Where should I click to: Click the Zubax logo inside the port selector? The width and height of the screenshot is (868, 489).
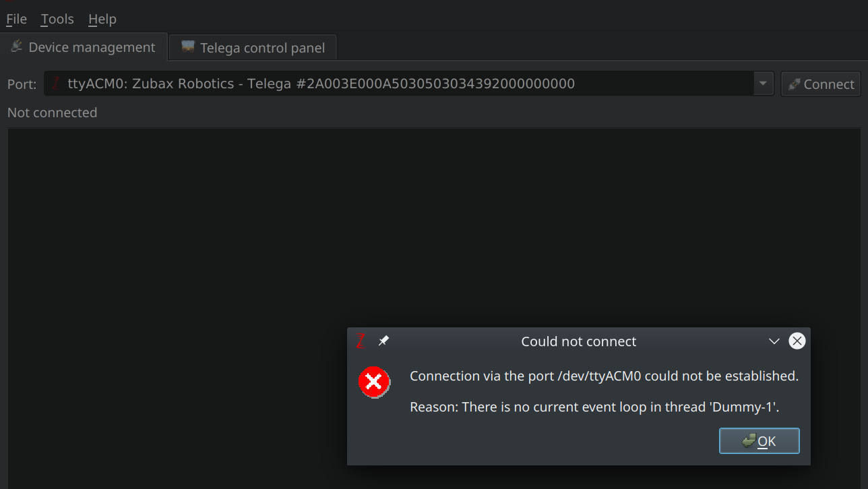click(55, 83)
